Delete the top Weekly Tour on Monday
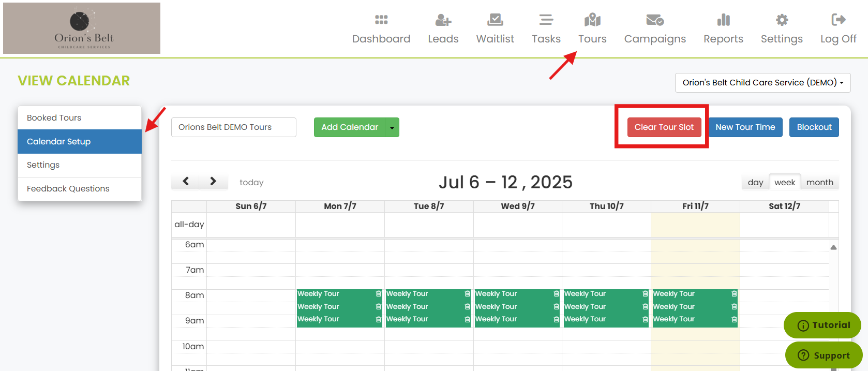Screen dimensions: 868x371 point(378,294)
